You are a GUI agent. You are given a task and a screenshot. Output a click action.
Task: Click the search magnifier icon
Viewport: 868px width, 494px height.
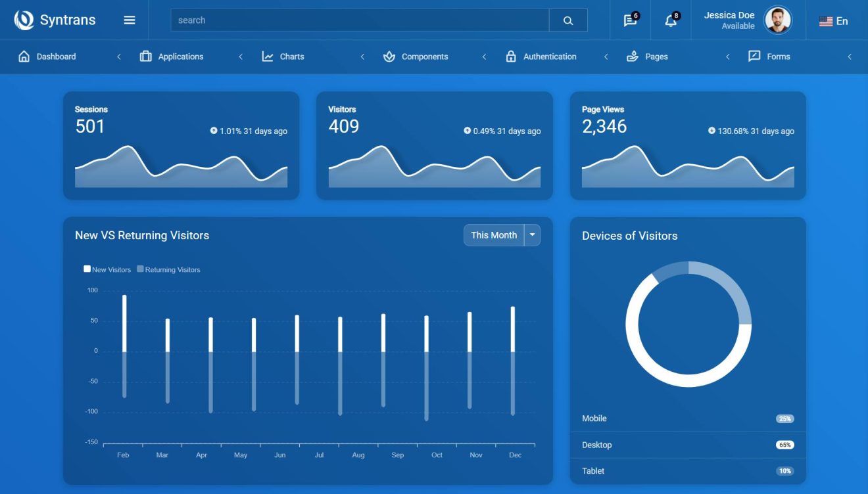567,20
